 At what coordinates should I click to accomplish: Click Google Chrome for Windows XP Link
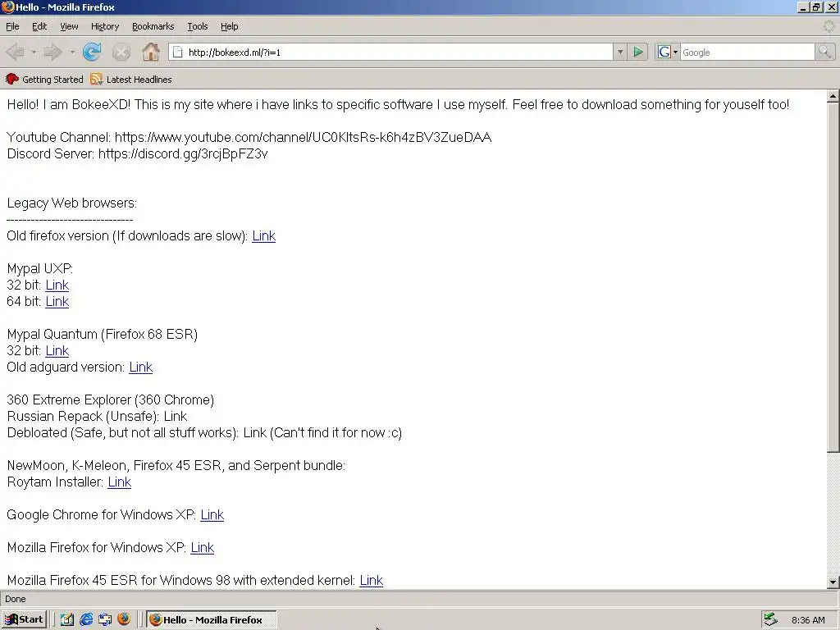212,514
